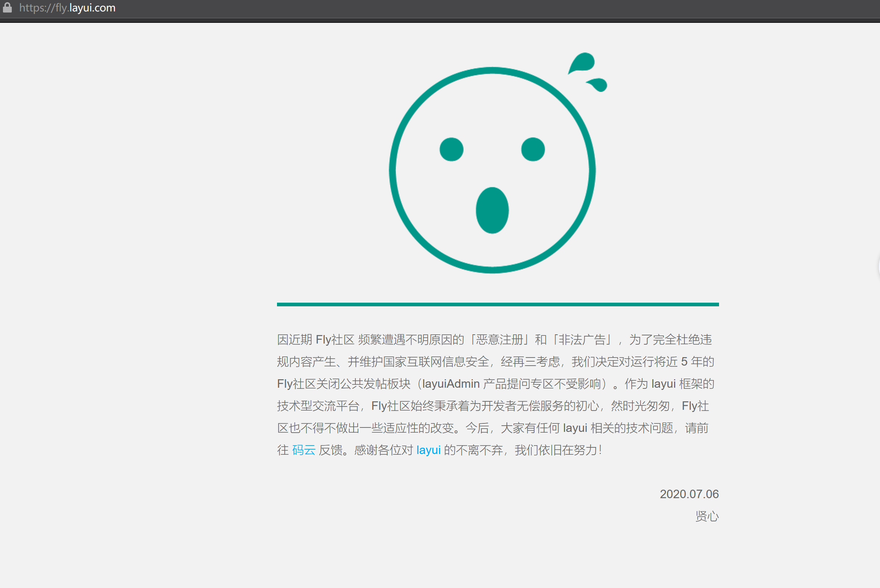Viewport: 880px width, 588px height.
Task: Click the date 2020.07.06
Action: point(689,494)
